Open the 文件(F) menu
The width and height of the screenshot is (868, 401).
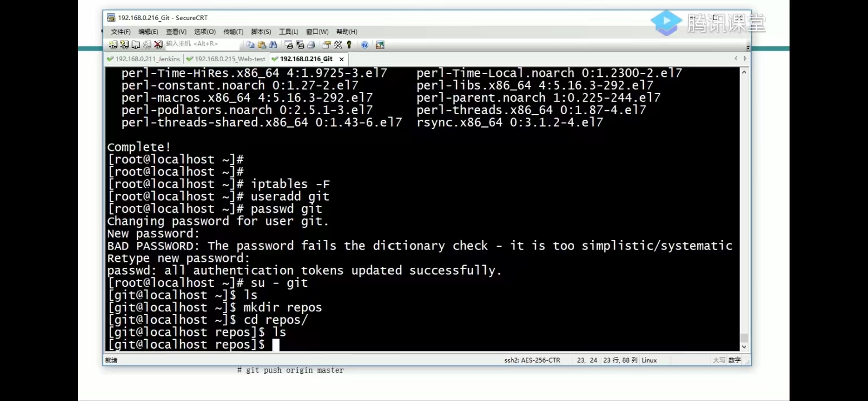click(x=121, y=32)
